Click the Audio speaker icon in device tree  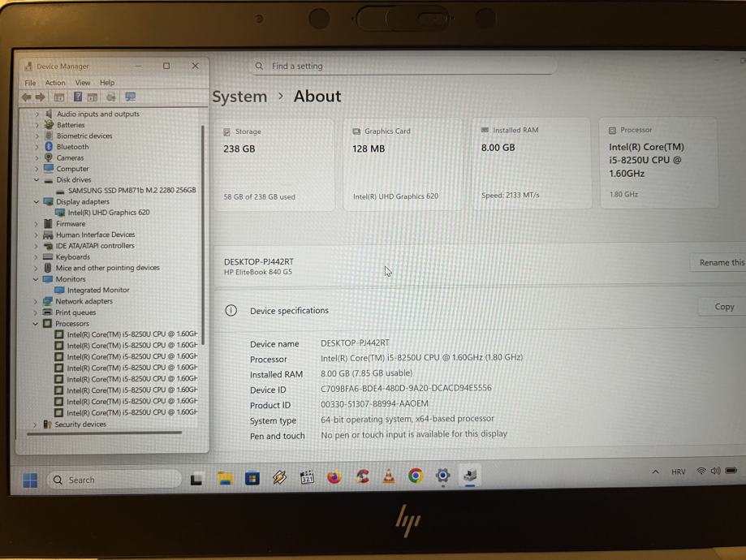[49, 114]
